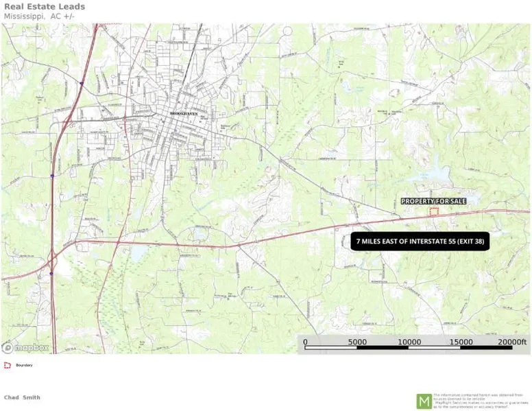Click the Interstate 55 shield north of Brookhaven
Screen dimensions: 532x411
(82, 84)
